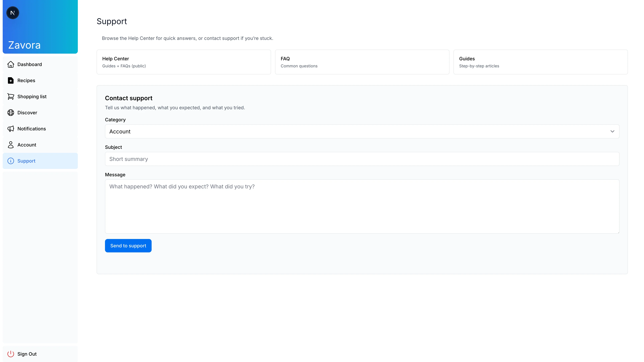Open the FAQ common questions card
Screen dimensions: 644x362
[362, 62]
